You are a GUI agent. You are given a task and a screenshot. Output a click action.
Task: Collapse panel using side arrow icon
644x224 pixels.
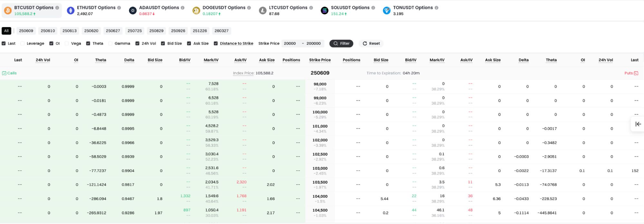coord(638,124)
